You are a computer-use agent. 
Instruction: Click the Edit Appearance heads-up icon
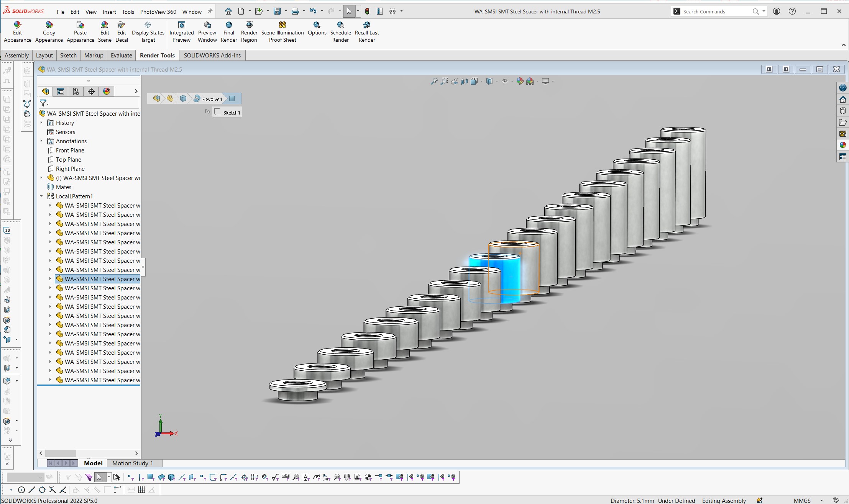[520, 81]
